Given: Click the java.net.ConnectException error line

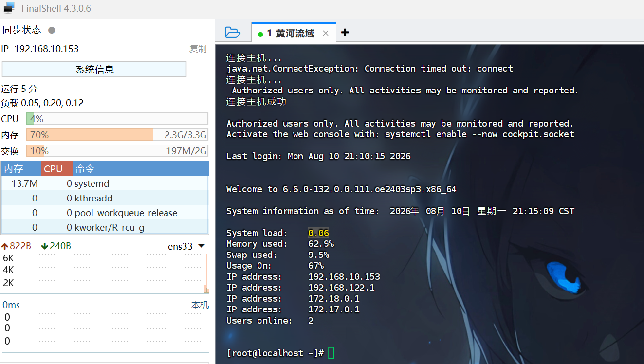Looking at the screenshot, I should click(369, 69).
